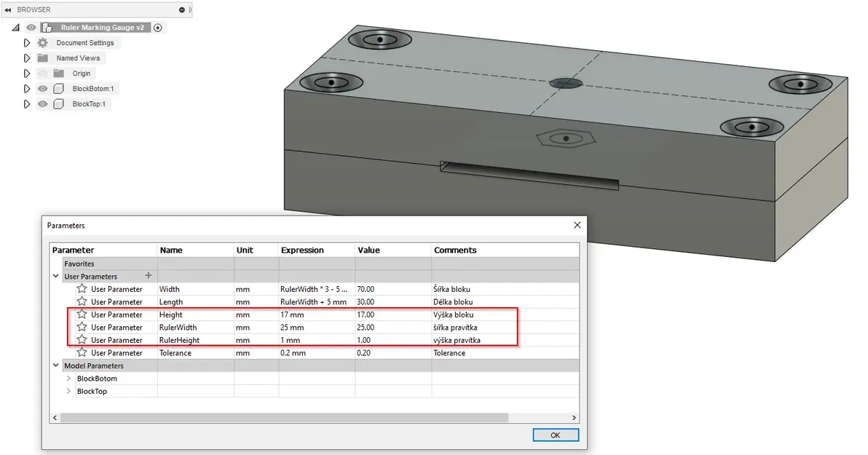
Task: Select the hexagon nut recess on model
Action: tap(566, 138)
